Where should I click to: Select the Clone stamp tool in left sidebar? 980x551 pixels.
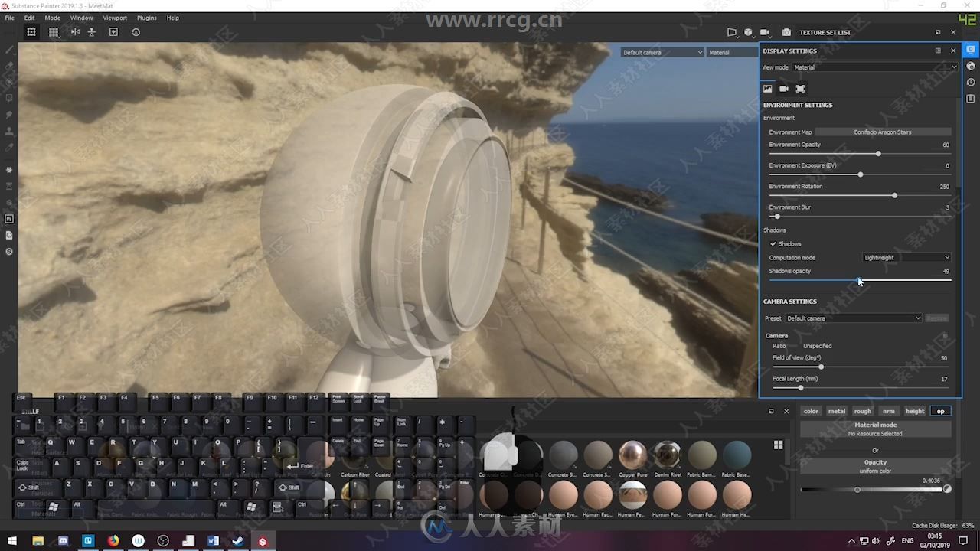coord(9,131)
